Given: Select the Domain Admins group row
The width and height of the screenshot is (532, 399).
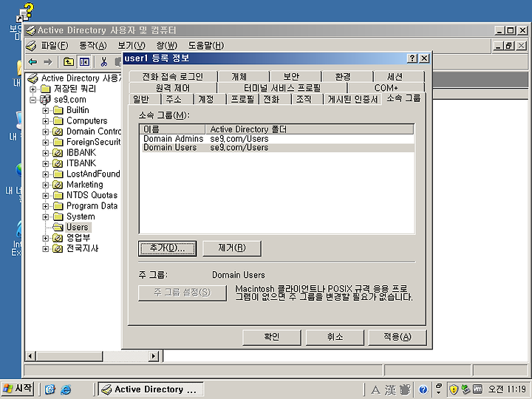Looking at the screenshot, I should (276, 139).
